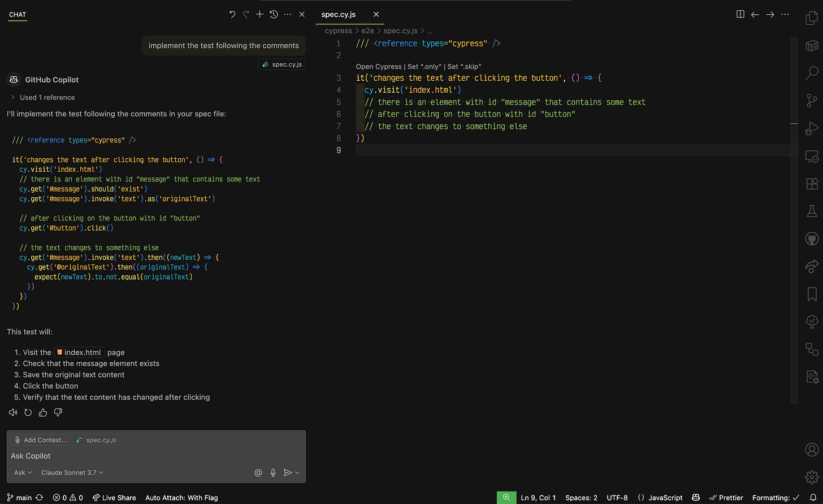This screenshot has width=823, height=504.
Task: Open the Testing flask icon
Action: tap(812, 211)
